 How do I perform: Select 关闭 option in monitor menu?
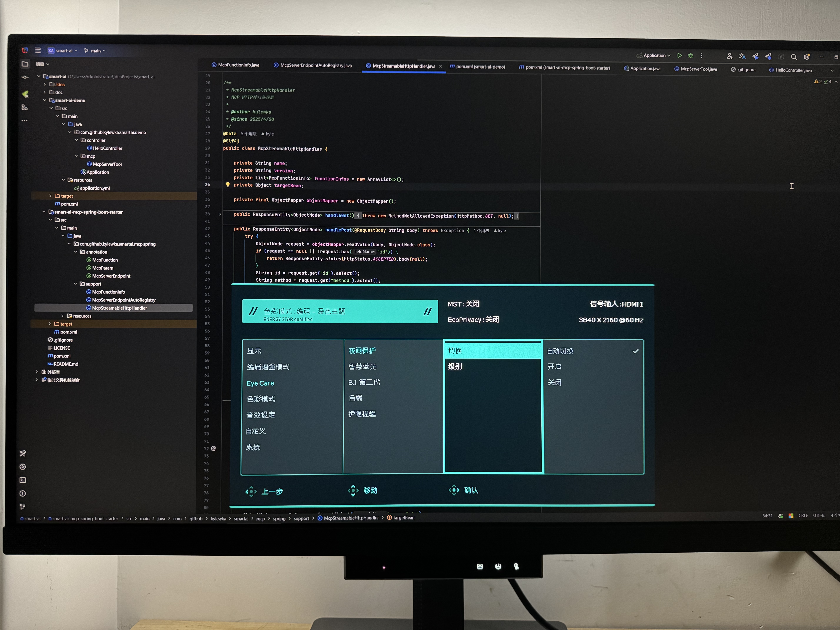pyautogui.click(x=554, y=382)
